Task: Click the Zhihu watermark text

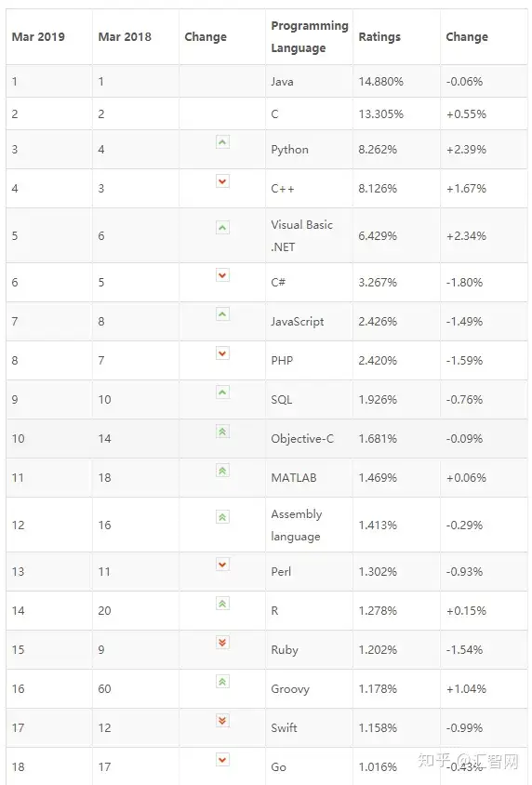Action: coord(468,761)
